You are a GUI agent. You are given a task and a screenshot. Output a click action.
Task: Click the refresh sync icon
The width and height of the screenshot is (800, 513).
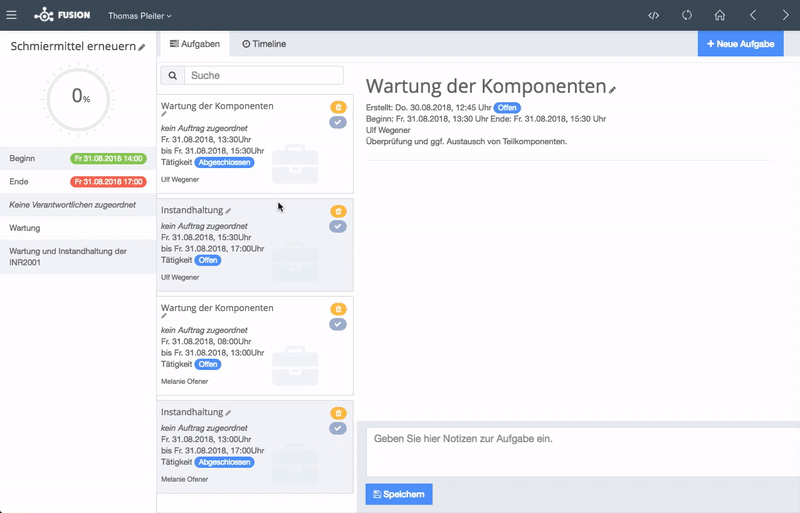coord(687,15)
